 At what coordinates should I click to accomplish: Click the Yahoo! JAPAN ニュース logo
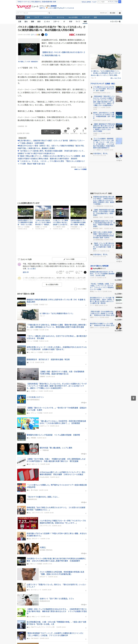click(x=27, y=7)
